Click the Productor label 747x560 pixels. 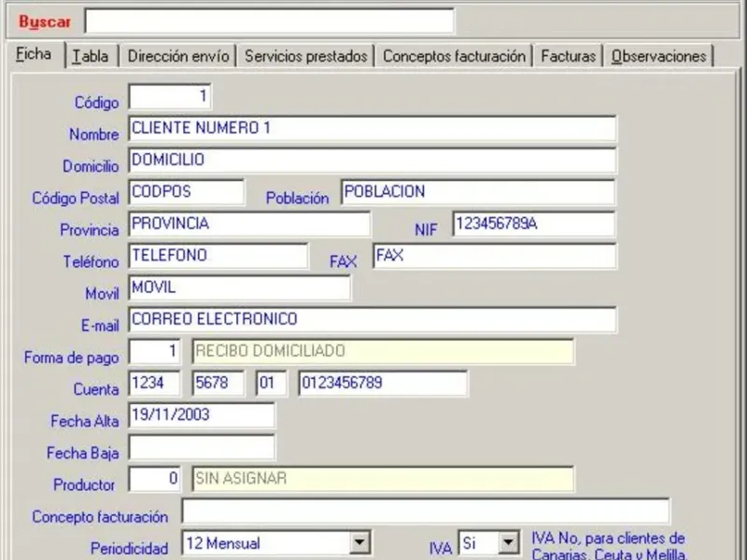click(x=84, y=484)
